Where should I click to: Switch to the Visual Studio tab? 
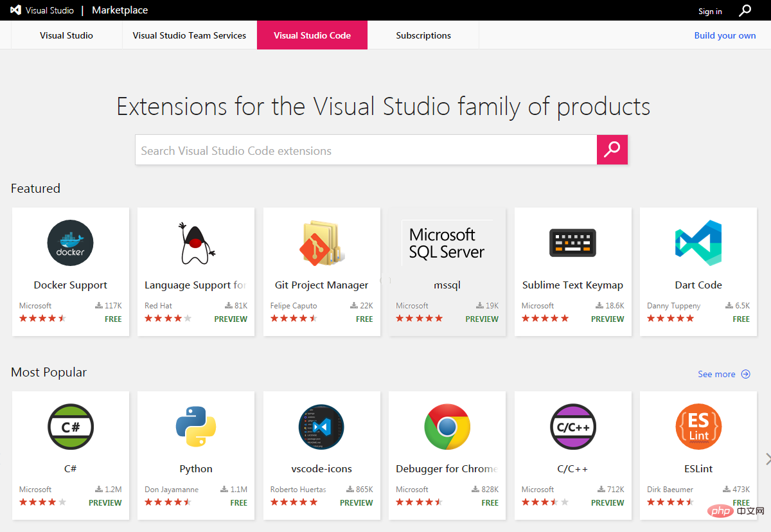pyautogui.click(x=66, y=35)
